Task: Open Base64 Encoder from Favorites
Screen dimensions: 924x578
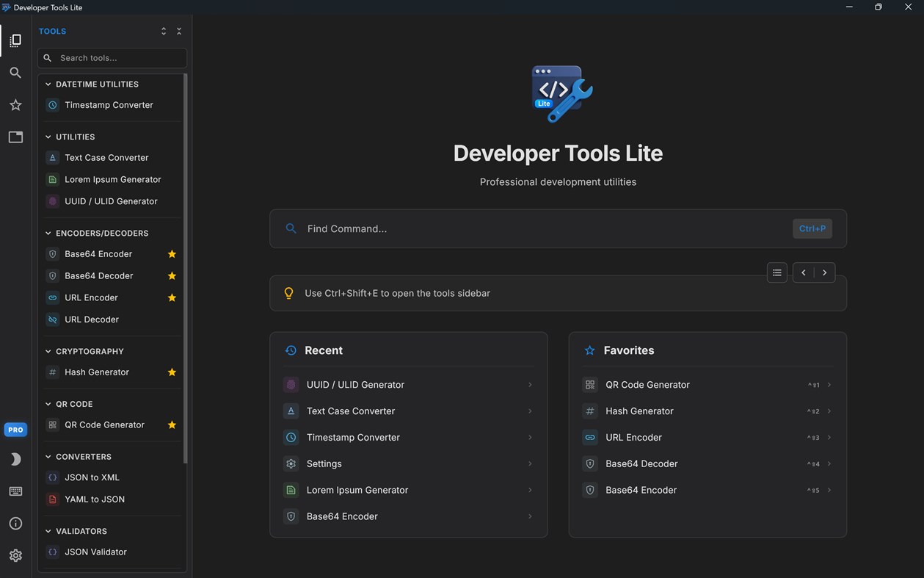Action: coord(707,491)
